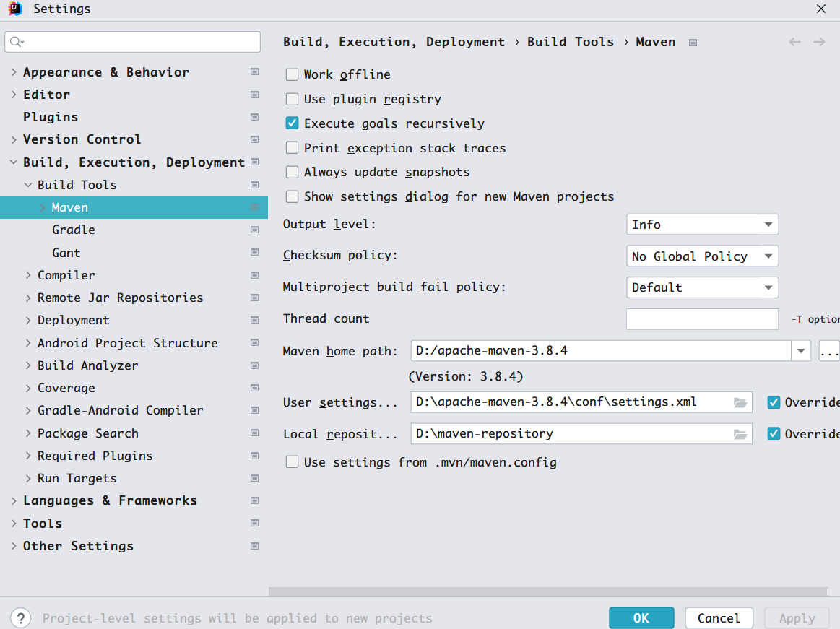Viewport: 840px width, 629px height.
Task: Click project-level icon on Build Tools row
Action: 254,185
